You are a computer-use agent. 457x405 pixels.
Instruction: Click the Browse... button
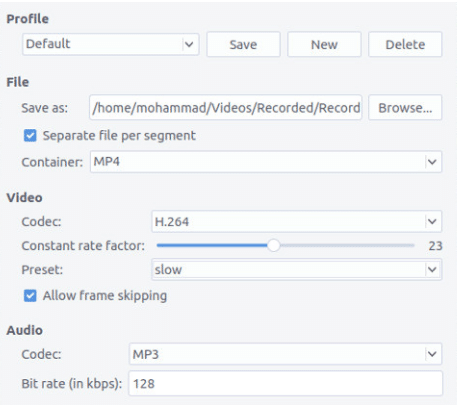(405, 108)
